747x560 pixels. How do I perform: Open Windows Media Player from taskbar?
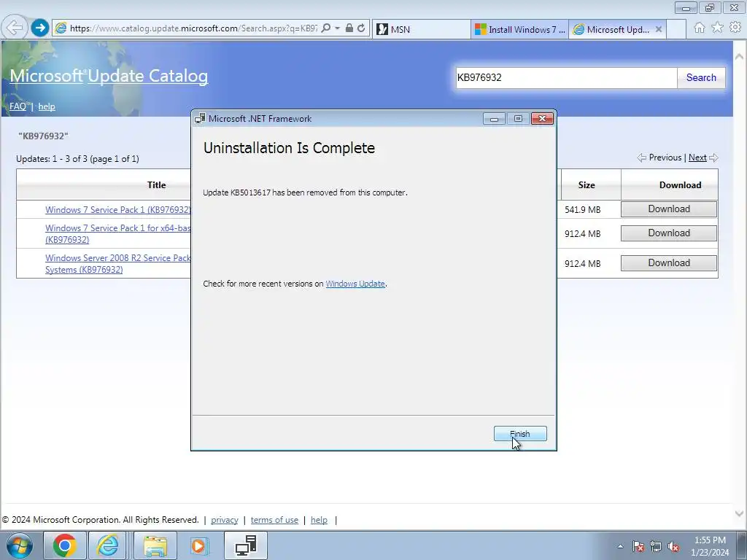198,545
